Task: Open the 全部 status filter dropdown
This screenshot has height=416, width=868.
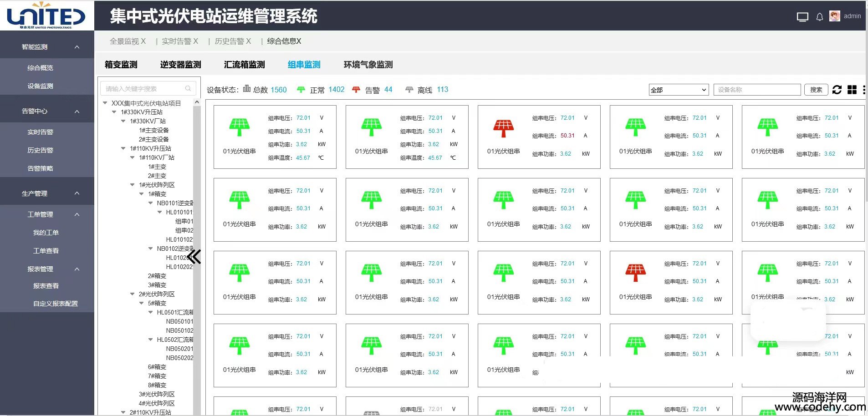Action: point(679,90)
